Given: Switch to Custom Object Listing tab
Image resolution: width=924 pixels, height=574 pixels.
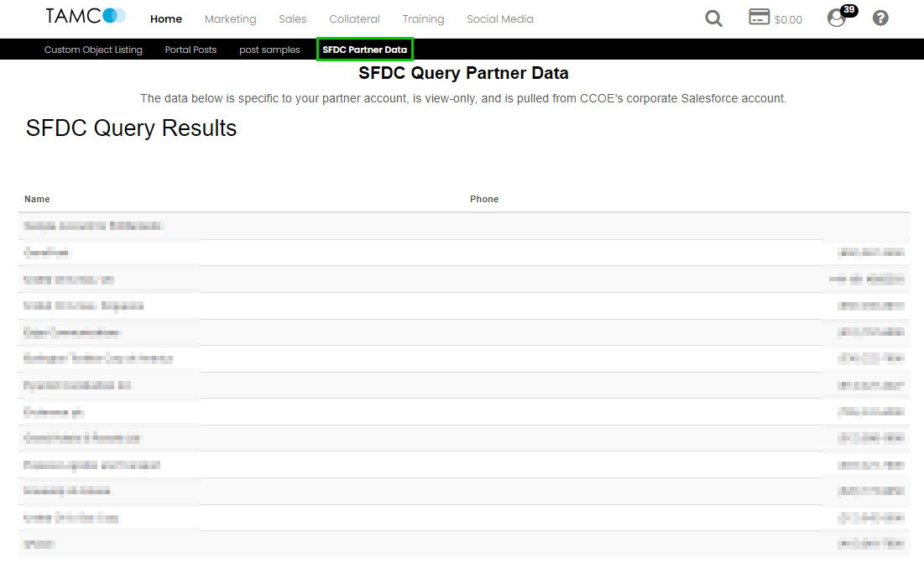Looking at the screenshot, I should pyautogui.click(x=93, y=50).
